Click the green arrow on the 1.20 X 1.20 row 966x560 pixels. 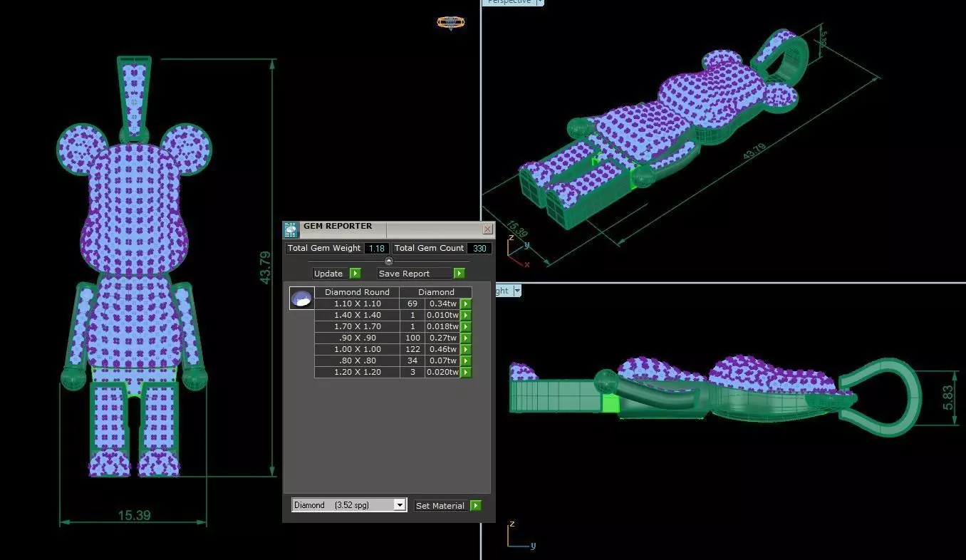click(x=466, y=372)
